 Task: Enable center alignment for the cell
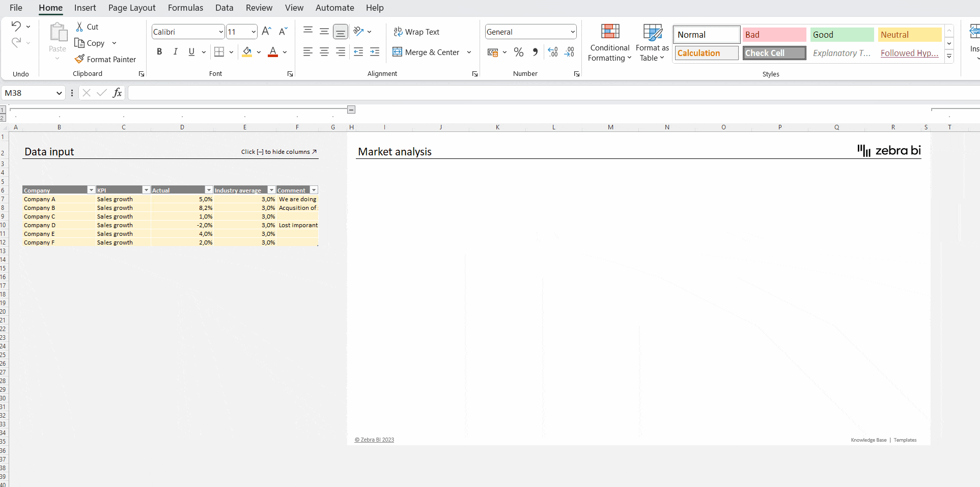(324, 52)
